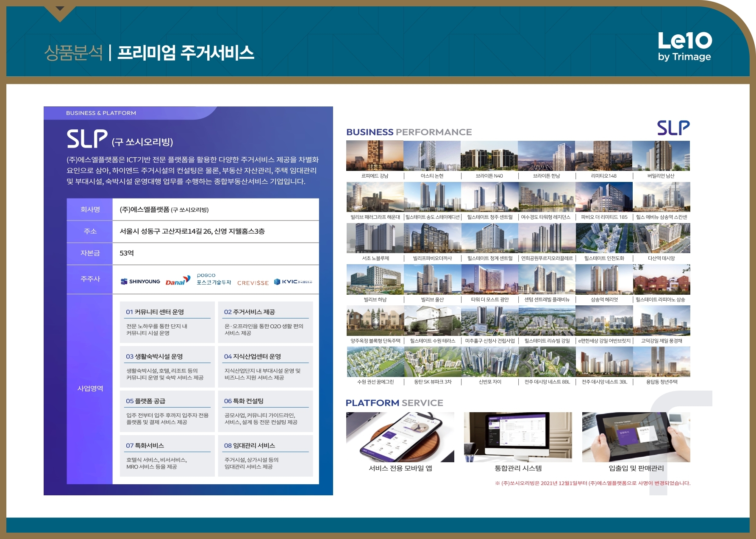Open the 다산역 데시앙 building photo
Image resolution: width=756 pixels, height=539 pixels.
coord(661,238)
